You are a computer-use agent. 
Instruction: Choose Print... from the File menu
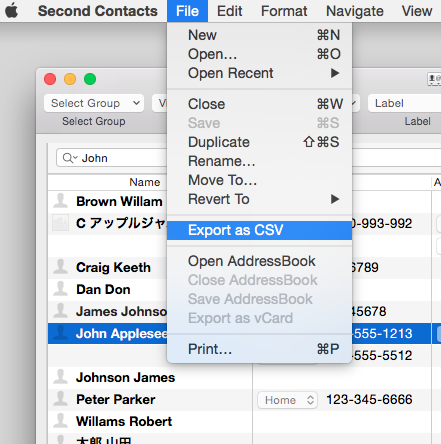click(259, 349)
